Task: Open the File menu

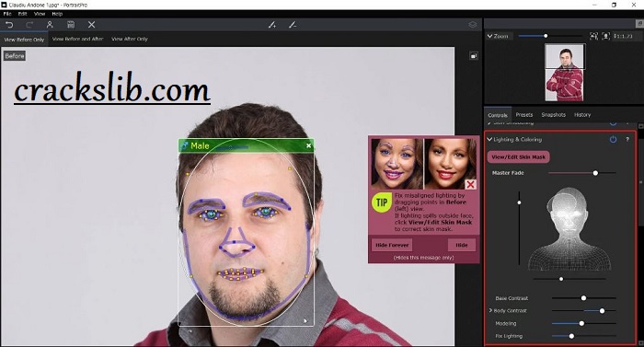Action: (7, 14)
